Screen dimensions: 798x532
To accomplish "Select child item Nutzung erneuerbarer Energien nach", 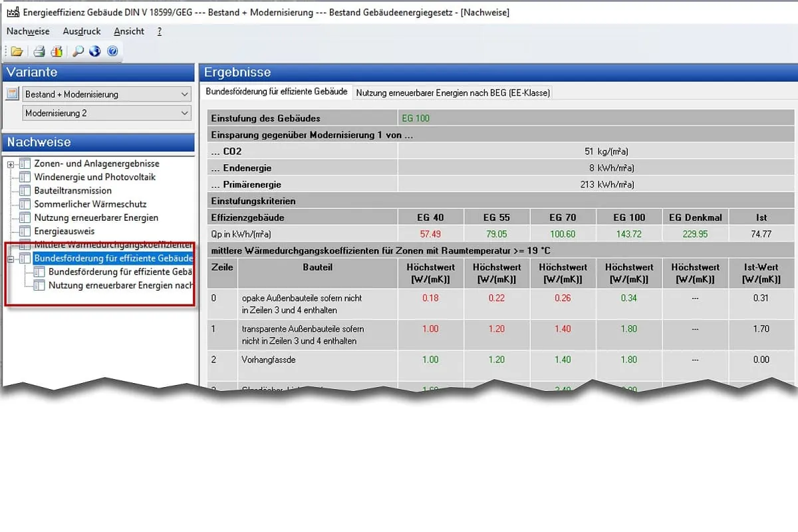I will pyautogui.click(x=120, y=285).
